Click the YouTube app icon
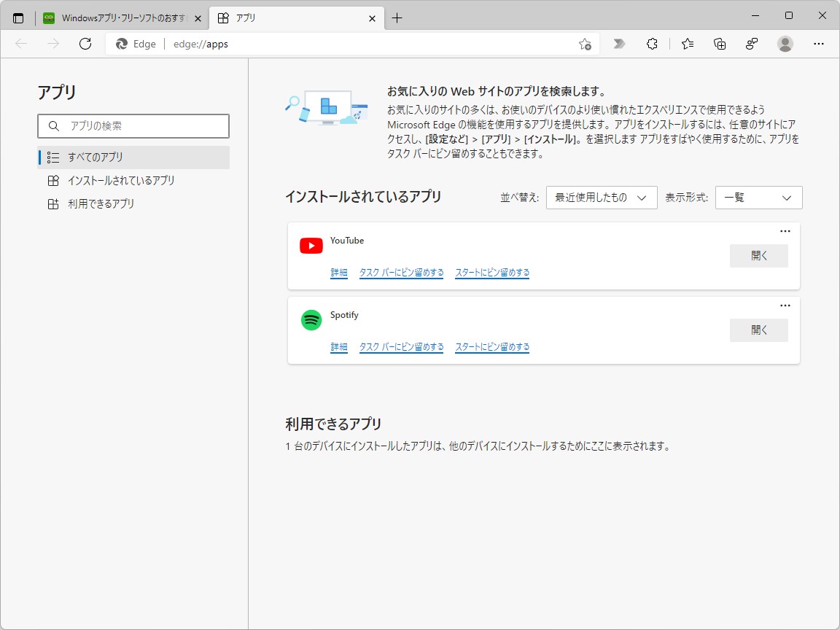 click(311, 246)
